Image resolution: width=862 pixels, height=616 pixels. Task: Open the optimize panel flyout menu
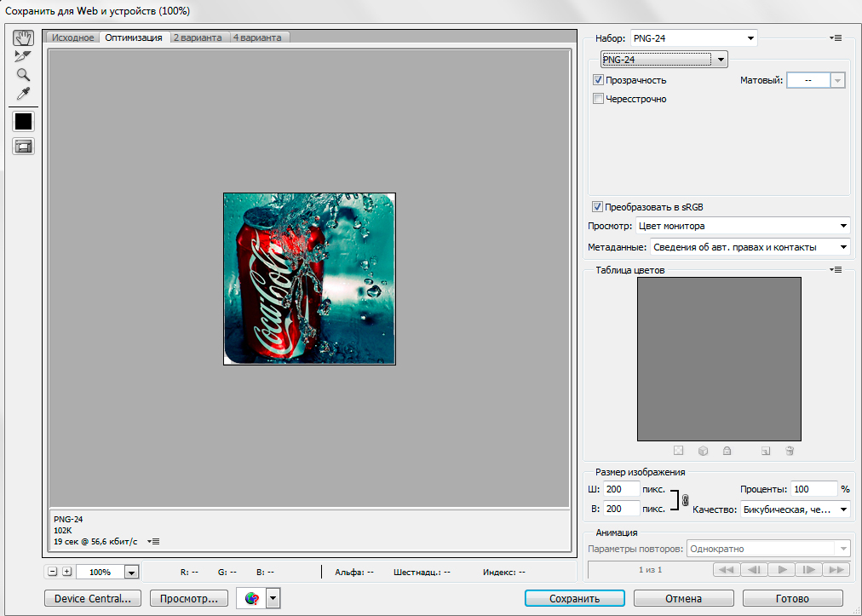[836, 38]
